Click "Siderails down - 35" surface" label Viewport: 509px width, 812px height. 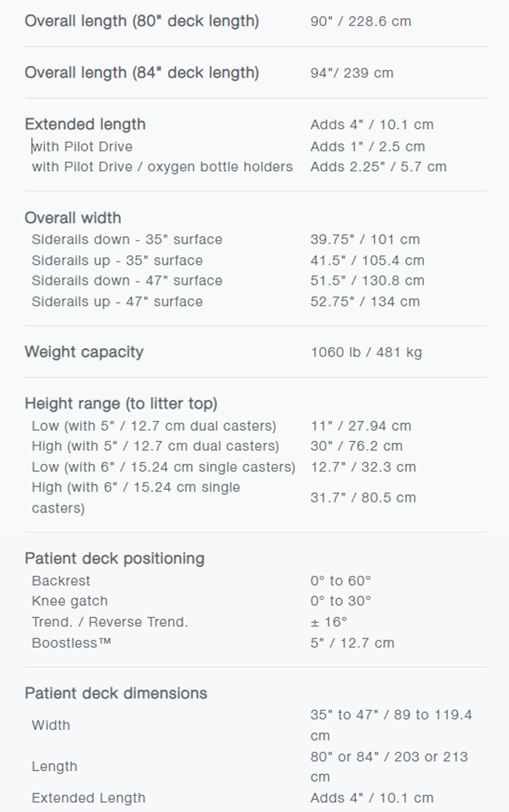[x=127, y=239]
